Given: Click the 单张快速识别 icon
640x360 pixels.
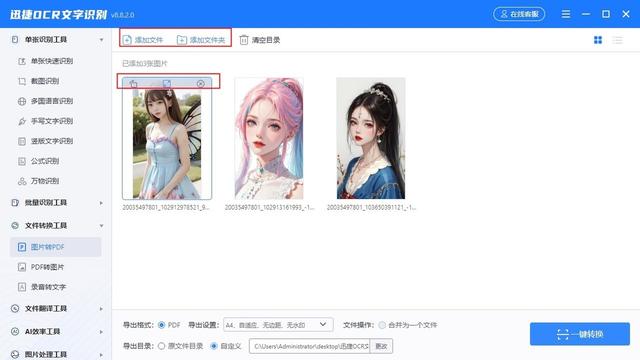Looking at the screenshot, I should pos(22,61).
